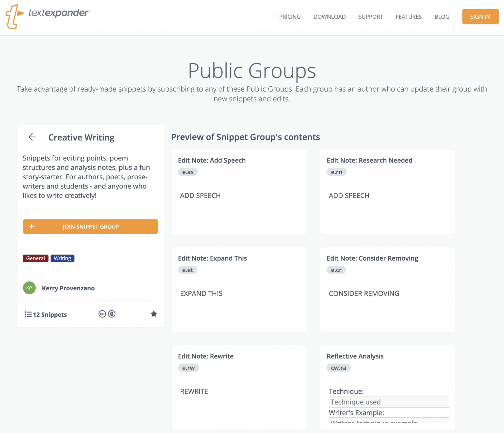The width and height of the screenshot is (504, 433).
Task: Click the TextExpander logo icon
Action: pyautogui.click(x=15, y=17)
